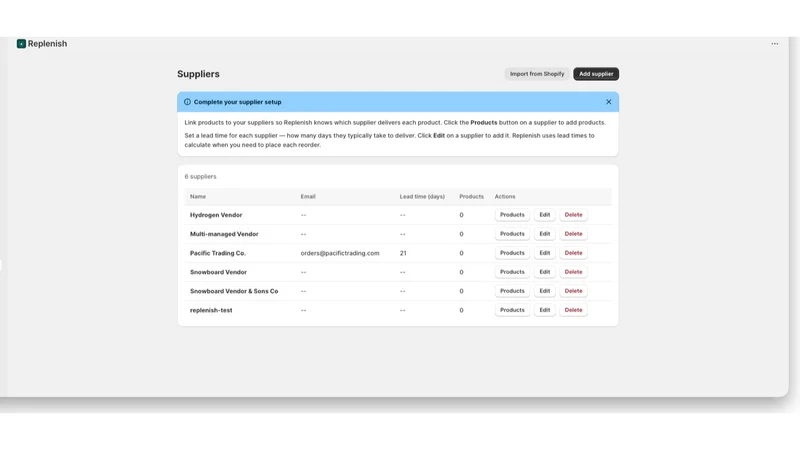Click the 6 suppliers count label
The width and height of the screenshot is (800, 450).
coord(201,177)
